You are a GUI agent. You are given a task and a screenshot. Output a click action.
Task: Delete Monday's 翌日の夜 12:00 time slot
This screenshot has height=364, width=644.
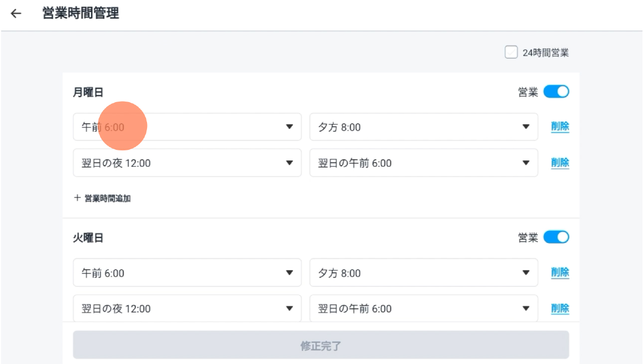click(560, 163)
